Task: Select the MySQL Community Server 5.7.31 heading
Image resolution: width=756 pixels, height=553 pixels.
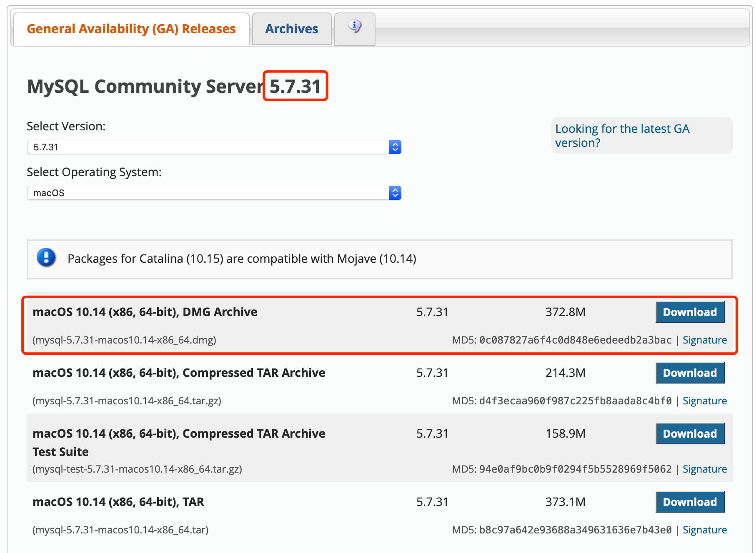Action: 174,86
